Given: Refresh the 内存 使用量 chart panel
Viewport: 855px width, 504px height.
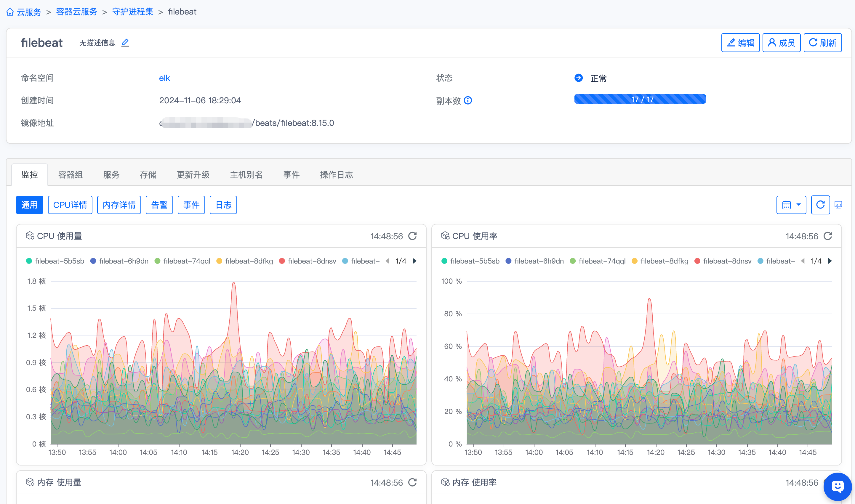Looking at the screenshot, I should coord(412,482).
